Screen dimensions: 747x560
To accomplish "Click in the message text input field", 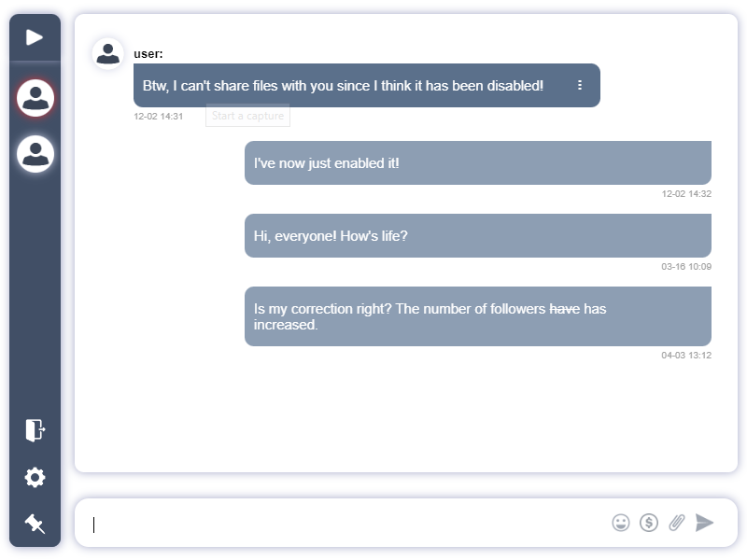I will point(345,523).
